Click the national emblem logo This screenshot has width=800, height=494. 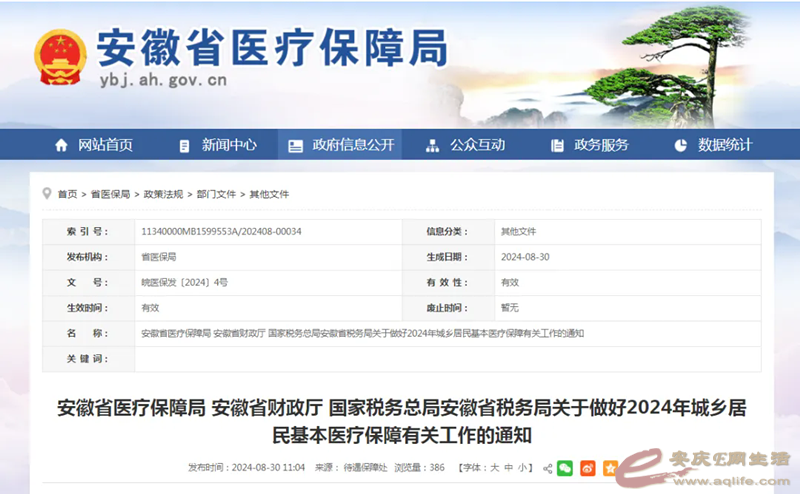tap(60, 58)
